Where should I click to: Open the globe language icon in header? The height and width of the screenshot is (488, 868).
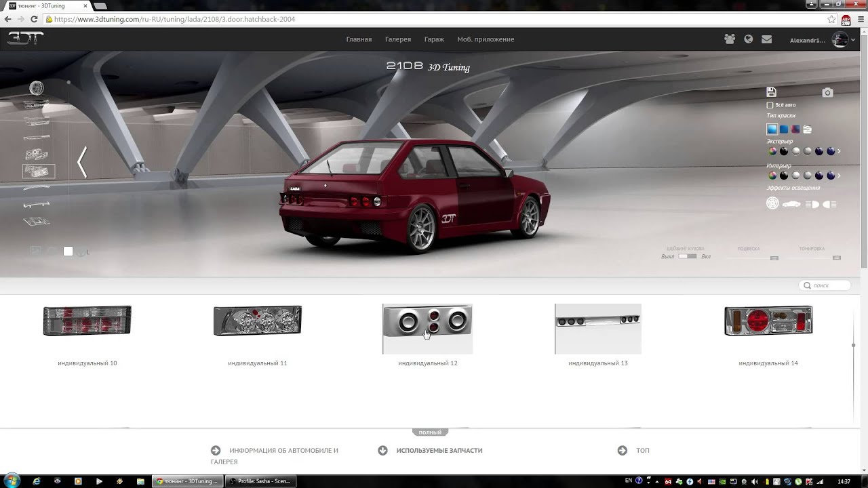[x=748, y=39]
